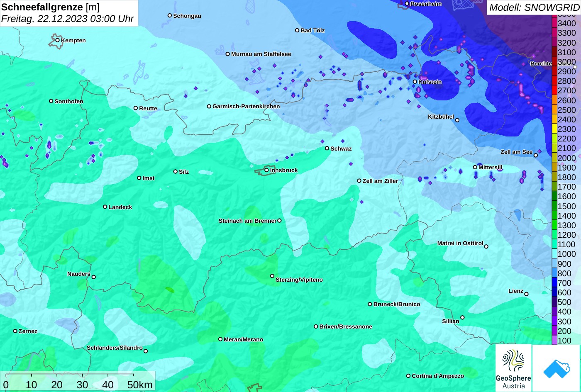Click the Rosenheim city marker circle
Screen dimensions: 581x392
pyautogui.click(x=407, y=4)
